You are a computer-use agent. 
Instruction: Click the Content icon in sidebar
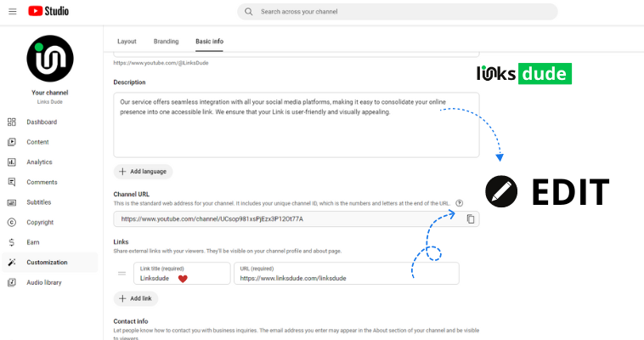pos(12,142)
